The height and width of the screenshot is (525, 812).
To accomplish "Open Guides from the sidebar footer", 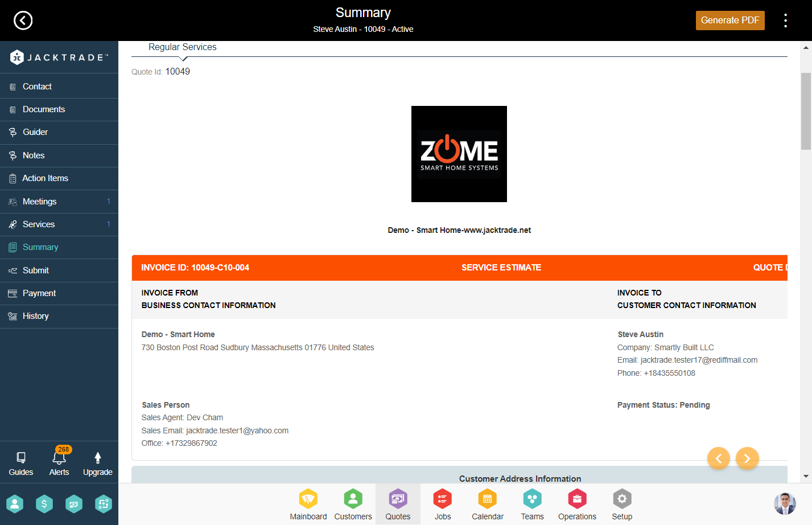I will (21, 464).
